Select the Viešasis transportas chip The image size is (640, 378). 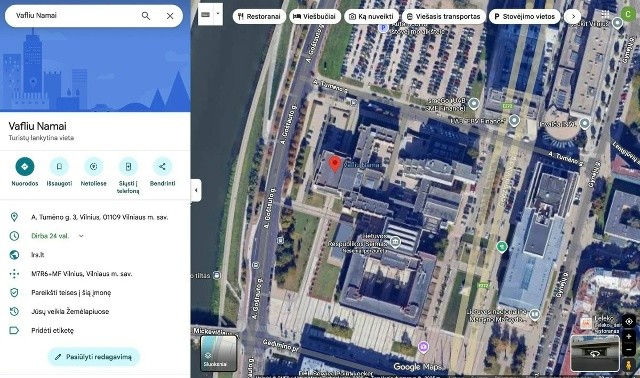point(444,16)
